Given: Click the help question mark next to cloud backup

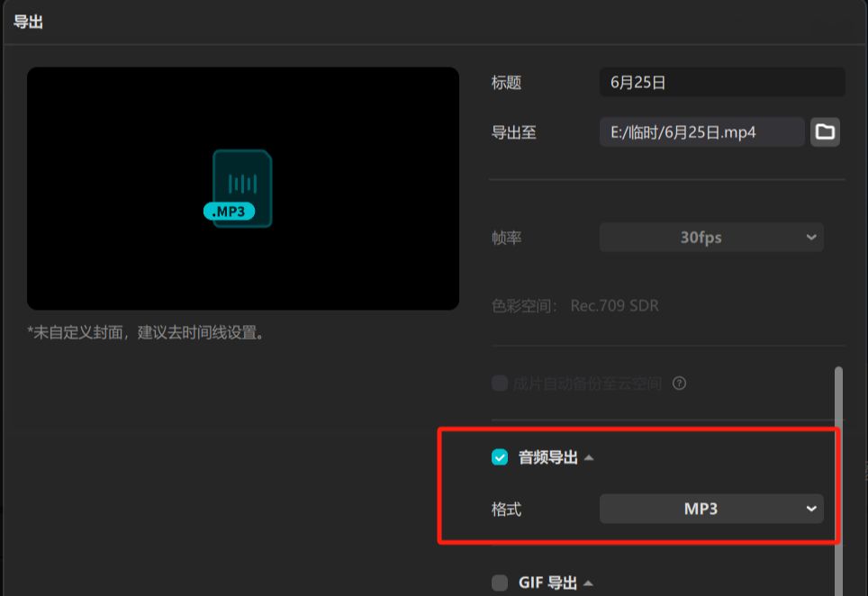Looking at the screenshot, I should click(679, 383).
